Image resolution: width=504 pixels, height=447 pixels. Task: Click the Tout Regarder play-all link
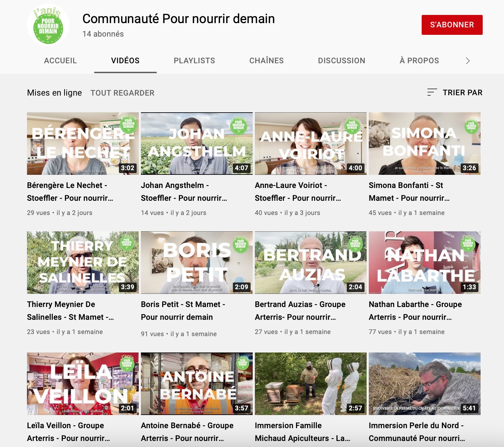point(122,93)
